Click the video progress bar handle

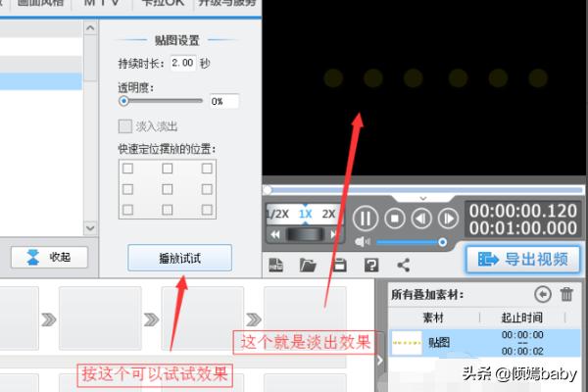tap(267, 190)
